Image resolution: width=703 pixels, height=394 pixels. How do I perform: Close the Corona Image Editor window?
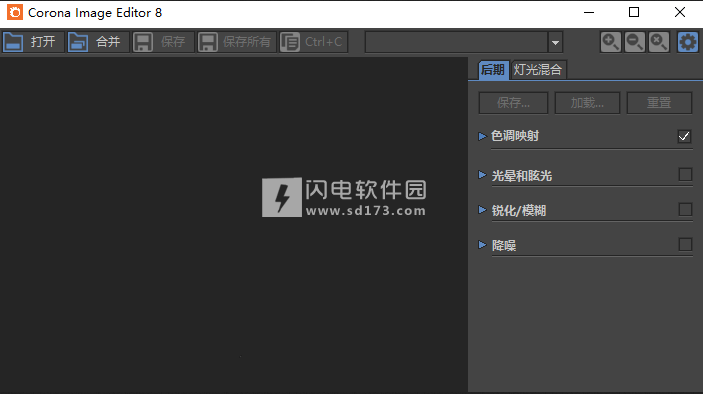(x=680, y=13)
